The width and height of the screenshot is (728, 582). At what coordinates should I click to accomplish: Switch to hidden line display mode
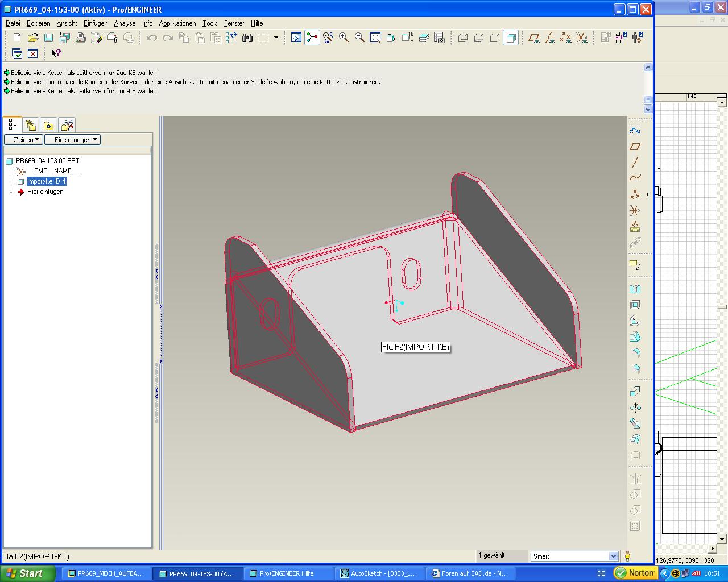[x=479, y=38]
